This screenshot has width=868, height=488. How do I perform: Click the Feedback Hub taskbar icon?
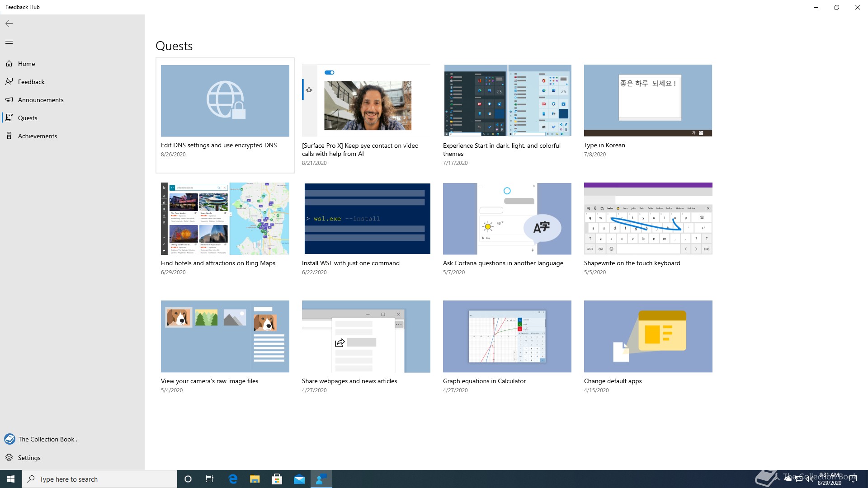(x=321, y=479)
